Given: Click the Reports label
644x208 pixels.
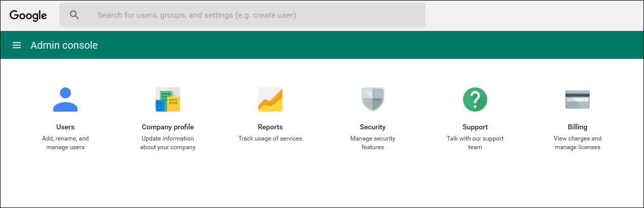Looking at the screenshot, I should point(270,127).
